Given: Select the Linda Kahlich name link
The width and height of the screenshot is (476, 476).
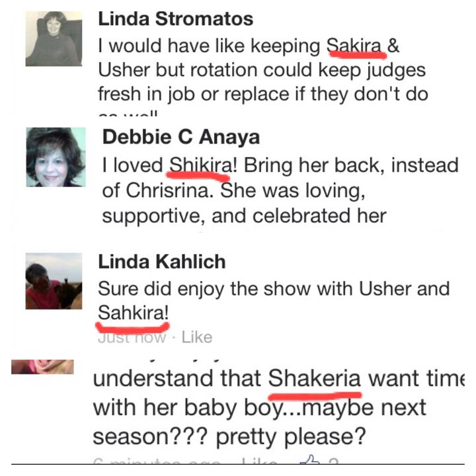Looking at the screenshot, I should tap(162, 262).
